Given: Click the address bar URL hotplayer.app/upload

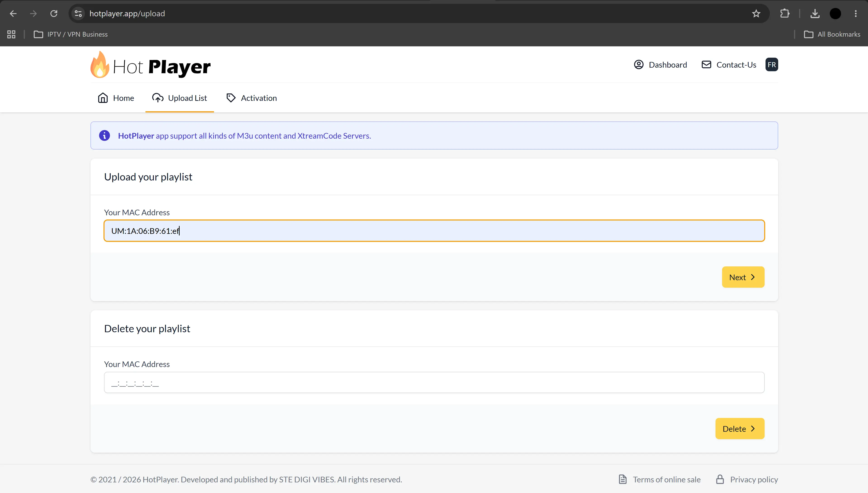Looking at the screenshot, I should click(127, 14).
